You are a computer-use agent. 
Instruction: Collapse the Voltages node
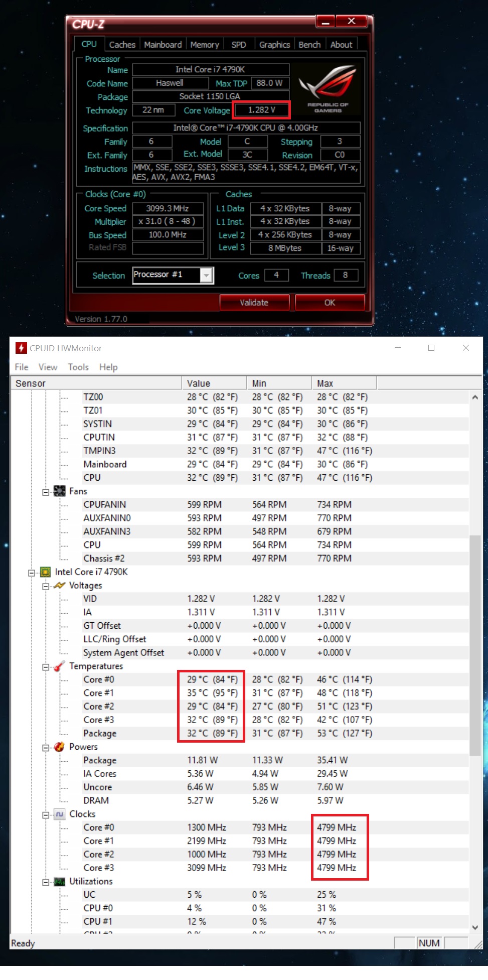[46, 586]
